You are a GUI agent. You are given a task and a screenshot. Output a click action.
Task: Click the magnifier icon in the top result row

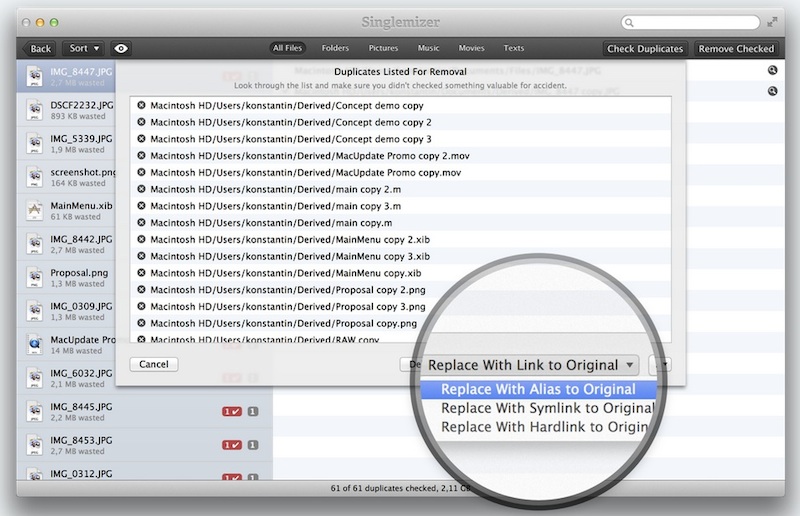773,70
